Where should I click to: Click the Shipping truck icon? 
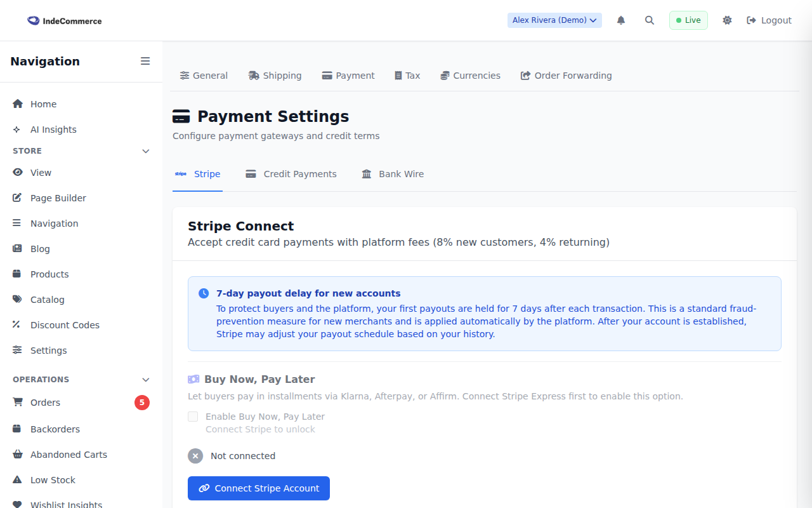[x=254, y=75]
